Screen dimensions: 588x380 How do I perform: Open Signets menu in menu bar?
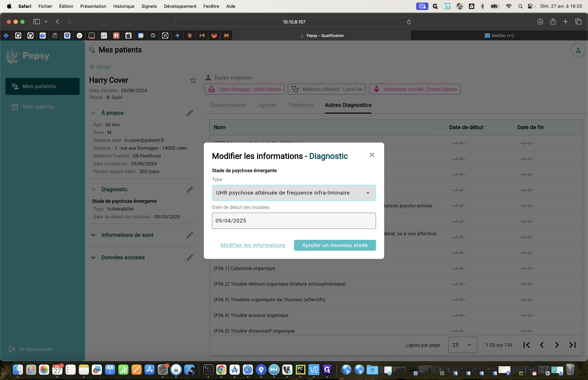149,6
